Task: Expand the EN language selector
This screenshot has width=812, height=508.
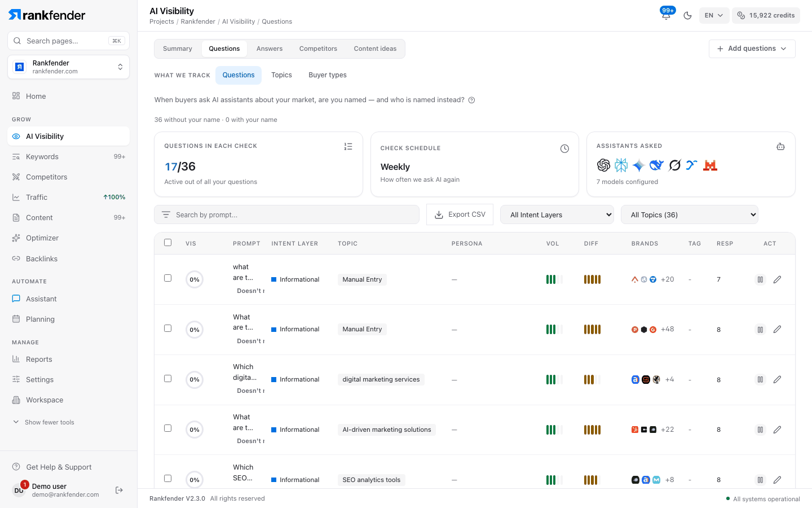Action: point(714,15)
